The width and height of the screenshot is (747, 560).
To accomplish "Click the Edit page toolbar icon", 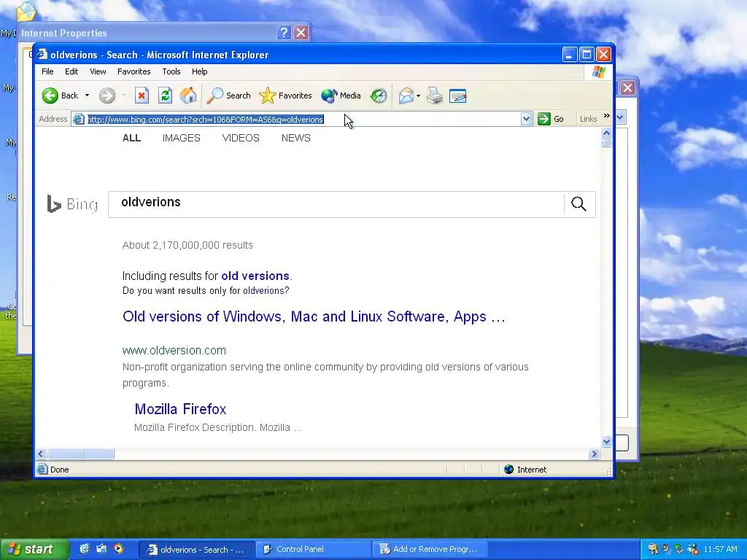I will (458, 96).
